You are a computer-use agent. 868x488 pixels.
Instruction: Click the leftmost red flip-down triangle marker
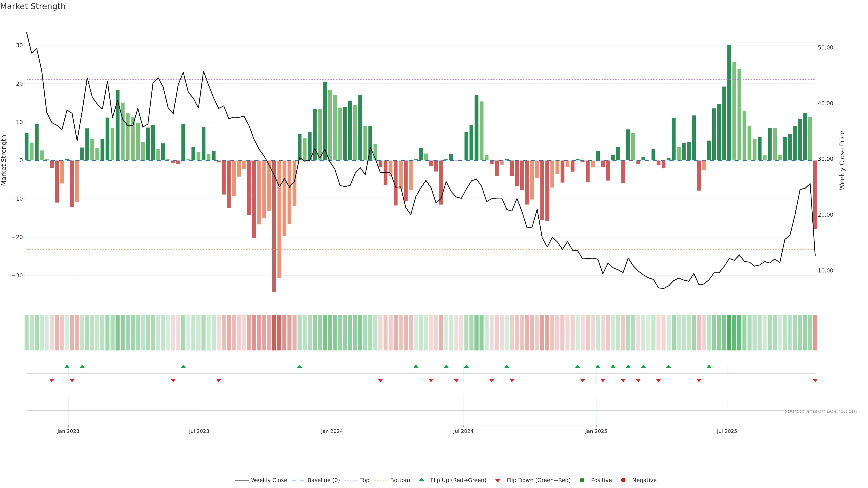[x=52, y=380]
